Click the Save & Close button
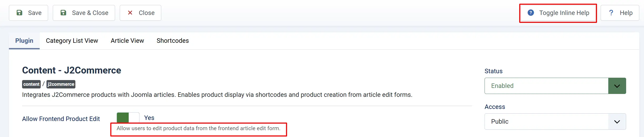The image size is (644, 137). coord(84,13)
